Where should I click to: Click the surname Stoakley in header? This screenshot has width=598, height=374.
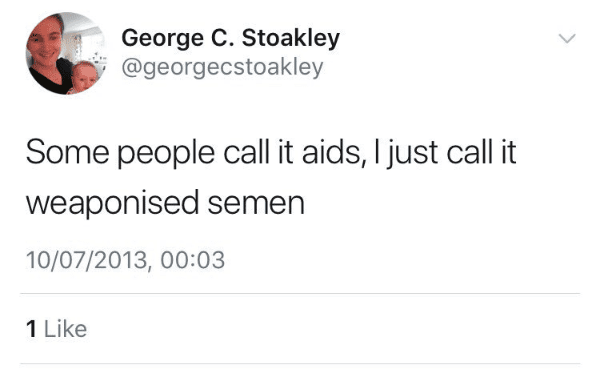click(291, 38)
